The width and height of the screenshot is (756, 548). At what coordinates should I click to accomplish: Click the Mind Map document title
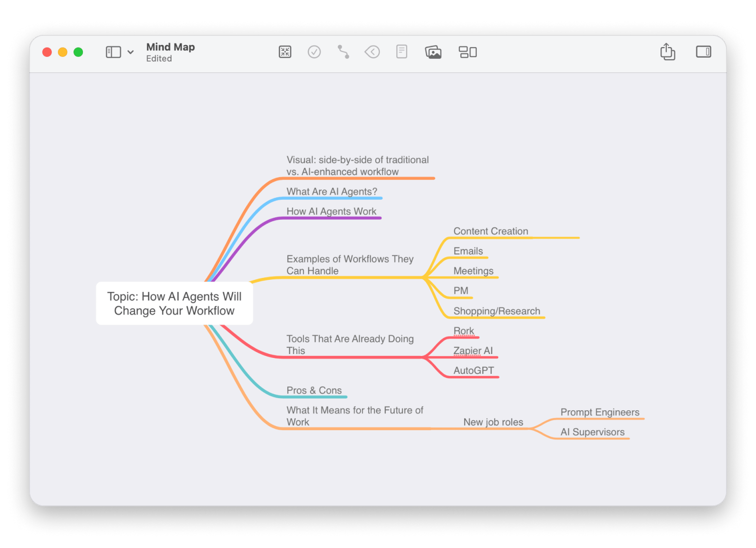(171, 47)
